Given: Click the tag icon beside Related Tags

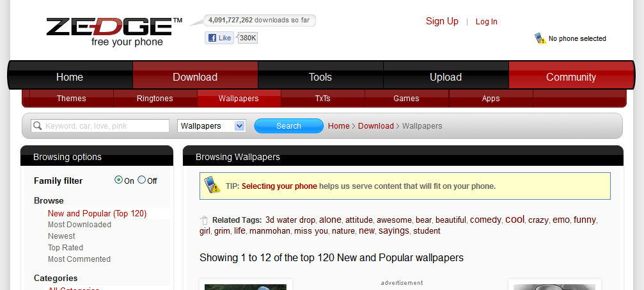Looking at the screenshot, I should (204, 220).
